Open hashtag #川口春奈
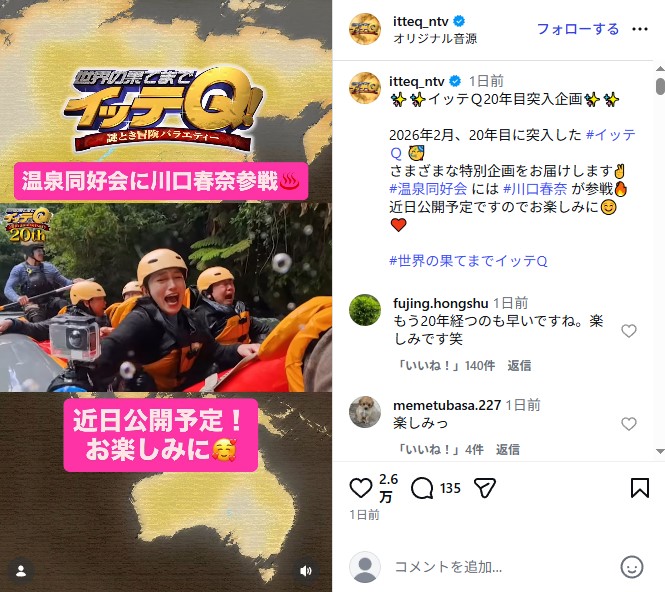The image size is (665, 592). point(534,189)
